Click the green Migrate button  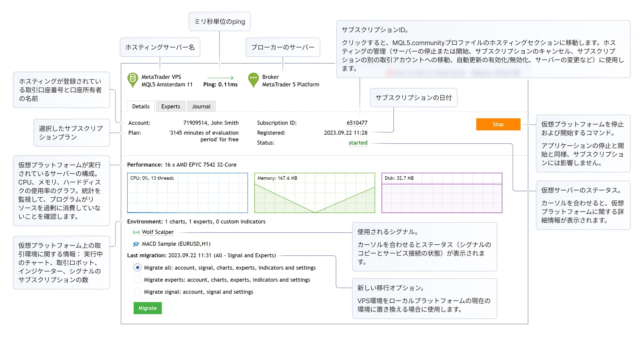(x=148, y=308)
